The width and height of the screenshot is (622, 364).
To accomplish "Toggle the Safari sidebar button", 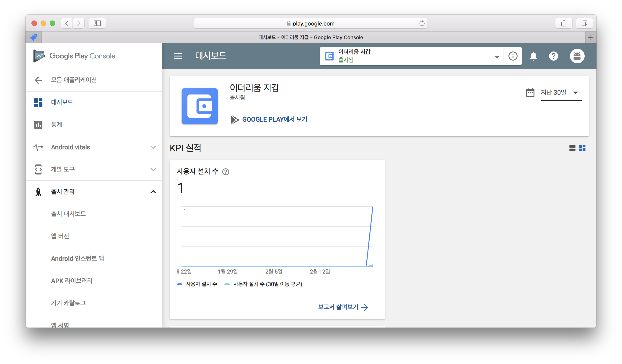I will click(97, 23).
